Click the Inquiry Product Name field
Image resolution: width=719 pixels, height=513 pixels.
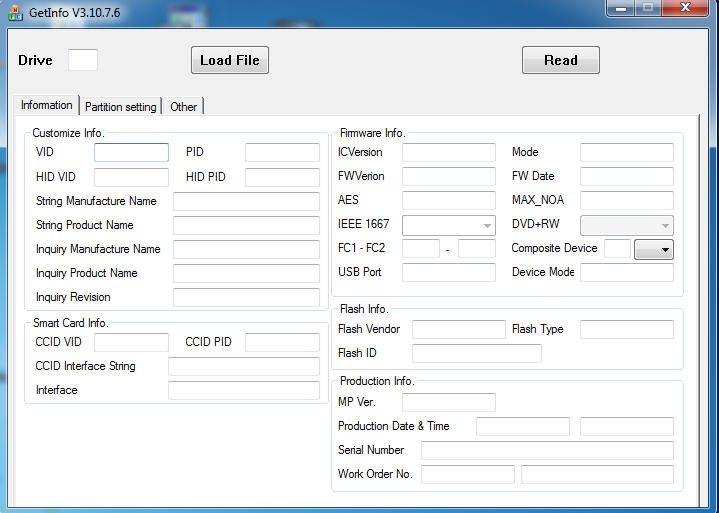(x=246, y=273)
